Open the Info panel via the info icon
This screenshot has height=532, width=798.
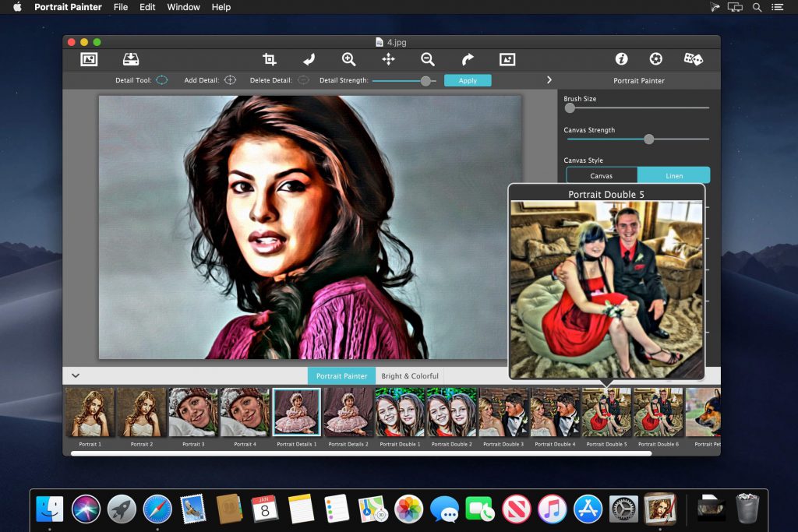621,58
